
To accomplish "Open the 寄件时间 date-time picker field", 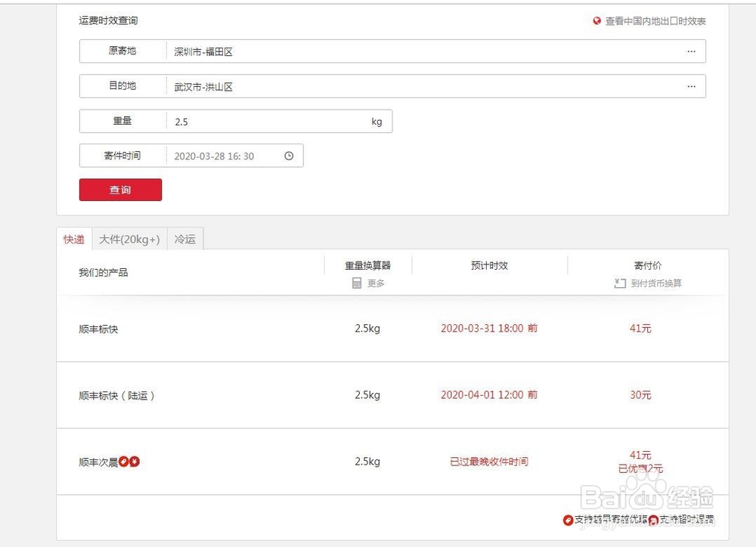I will click(x=191, y=156).
